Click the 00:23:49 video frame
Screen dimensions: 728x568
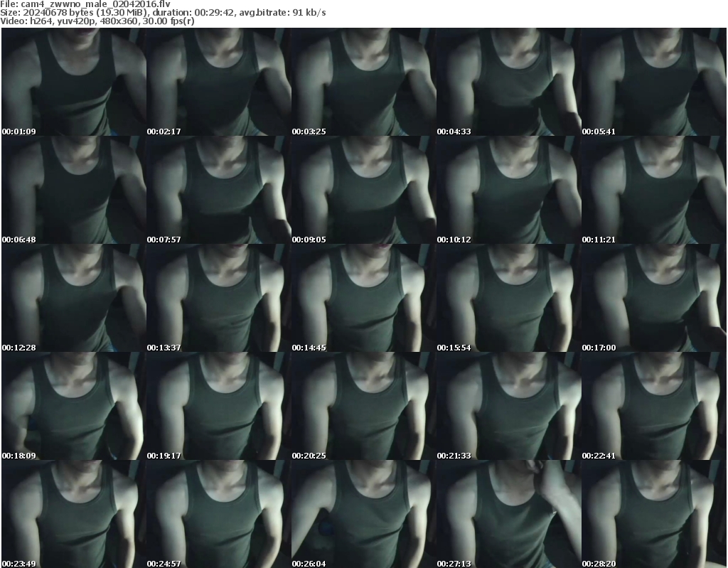click(x=74, y=514)
